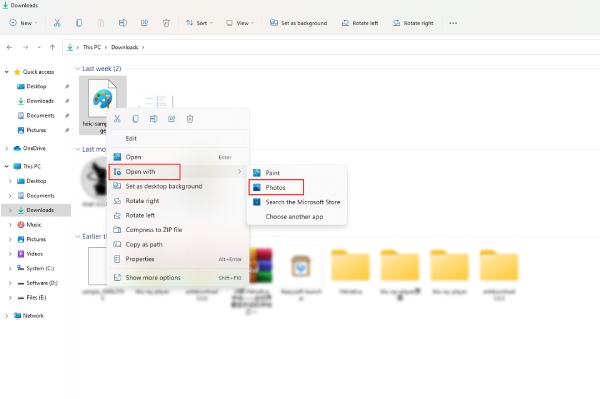The image size is (600, 399).
Task: Select Software (D:) drive
Action: click(x=42, y=283)
